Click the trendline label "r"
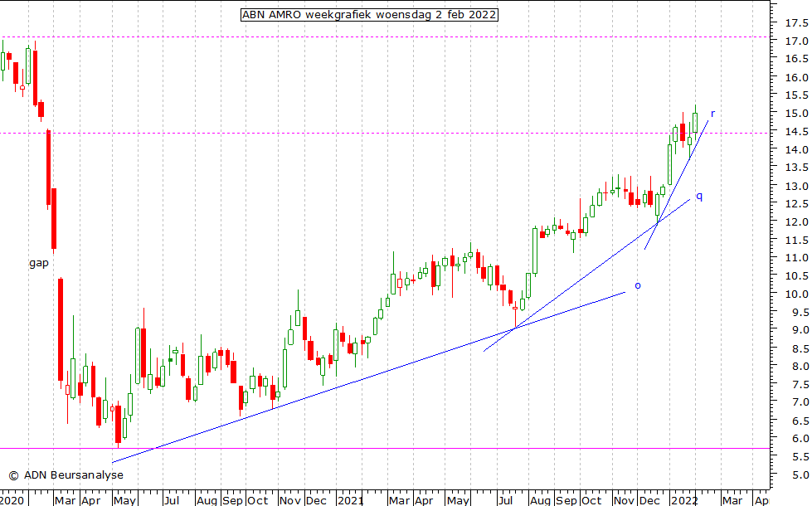The width and height of the screenshot is (812, 506). click(712, 114)
